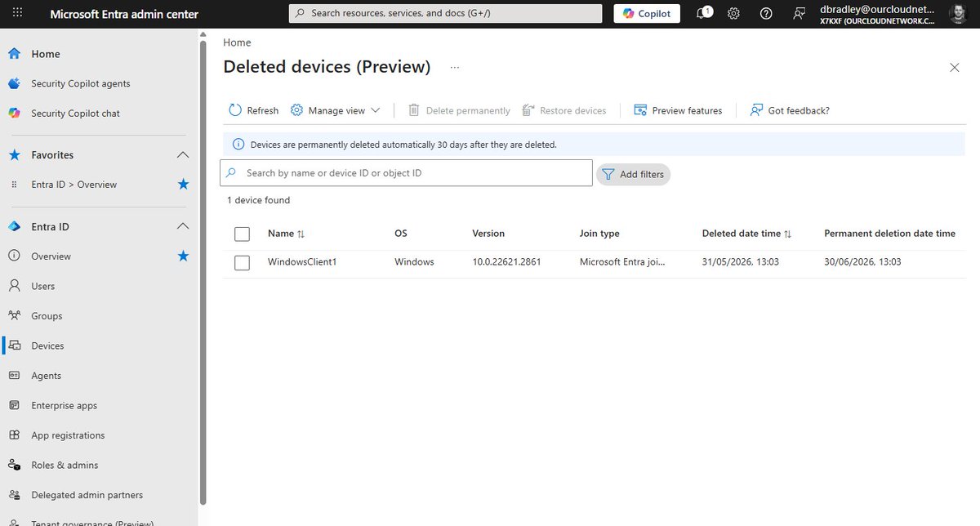Click the Home breadcrumb link
Screen dimensions: 980x526
tap(237, 42)
